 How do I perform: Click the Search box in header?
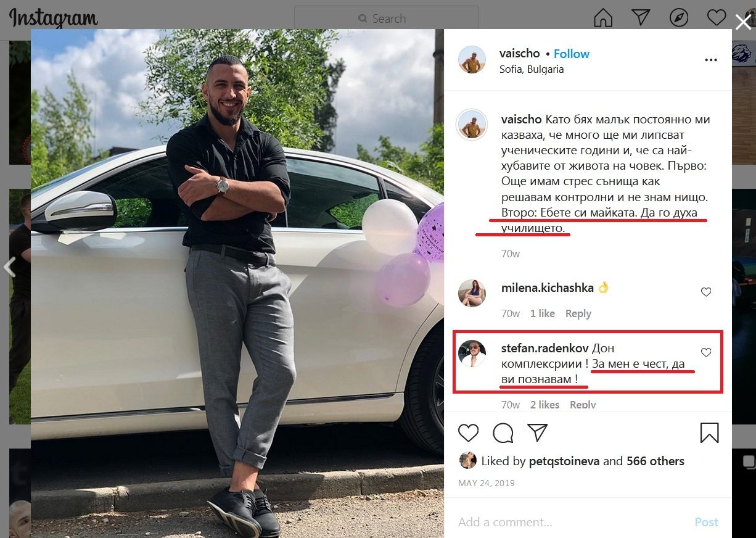point(387,19)
